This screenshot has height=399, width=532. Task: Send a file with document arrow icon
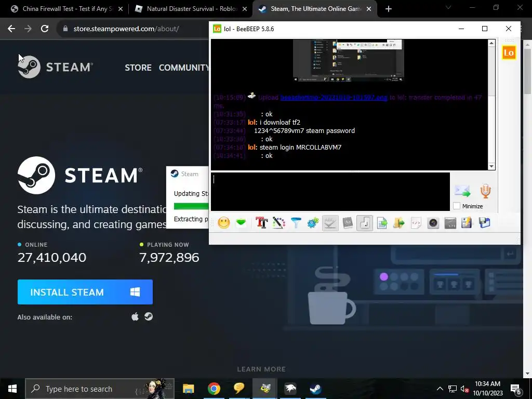coord(382,223)
